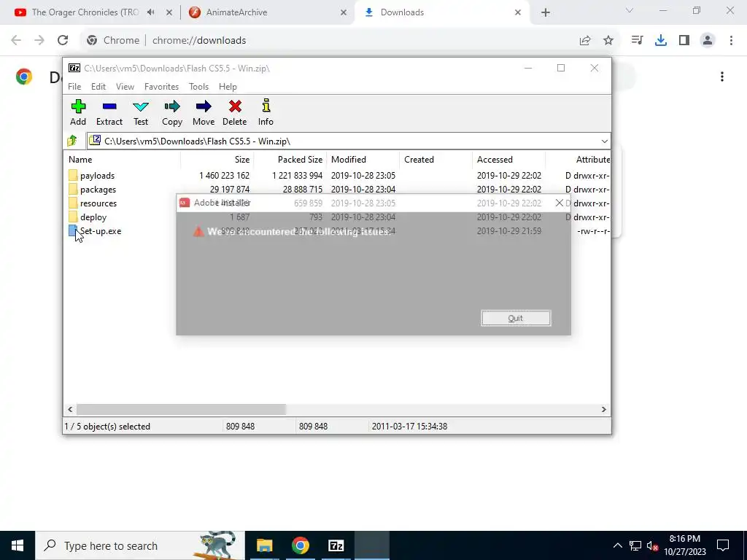747x560 pixels.
Task: Bookmark this page with star icon
Action: (x=608, y=41)
